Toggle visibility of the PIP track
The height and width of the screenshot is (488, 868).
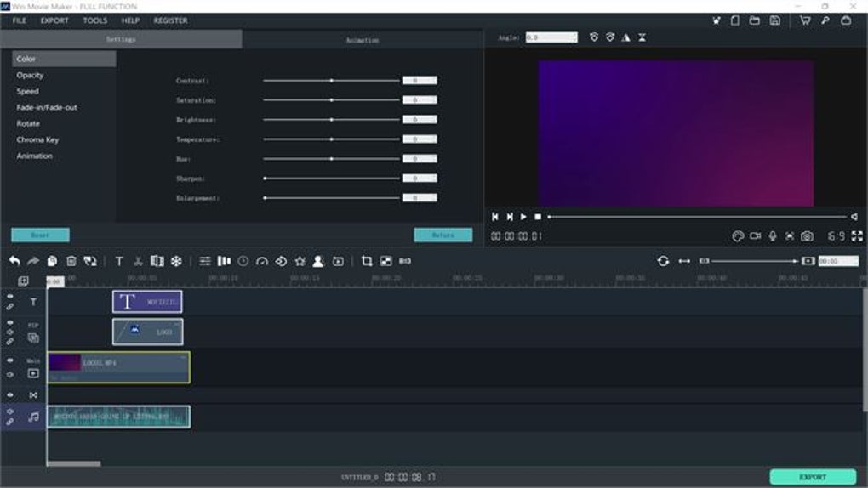click(10, 322)
